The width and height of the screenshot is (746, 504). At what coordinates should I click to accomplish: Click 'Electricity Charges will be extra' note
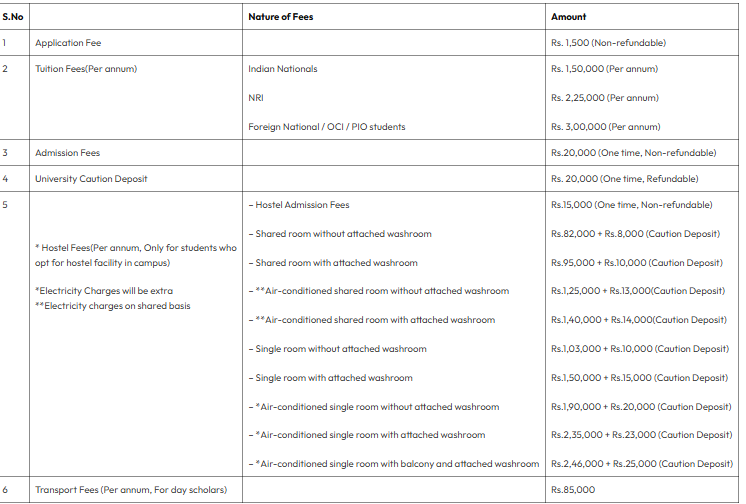click(104, 291)
